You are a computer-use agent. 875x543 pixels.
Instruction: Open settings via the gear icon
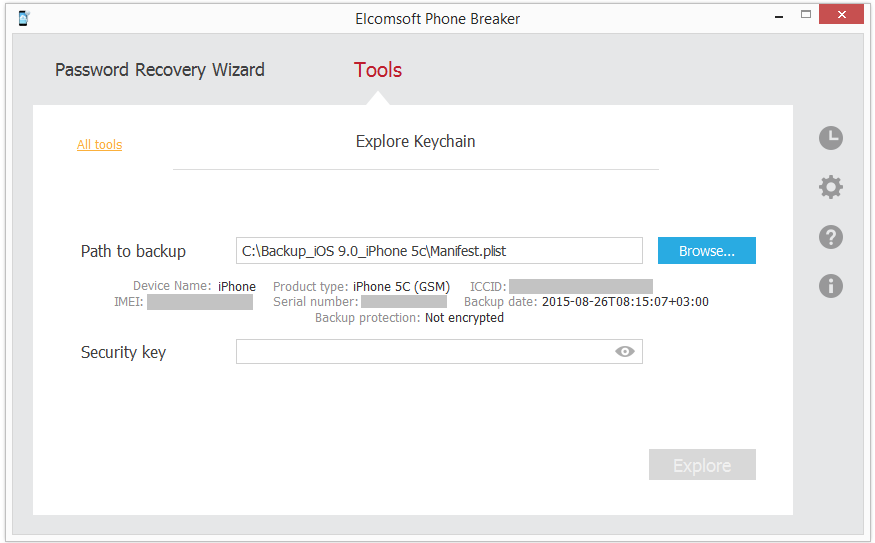[x=830, y=187]
